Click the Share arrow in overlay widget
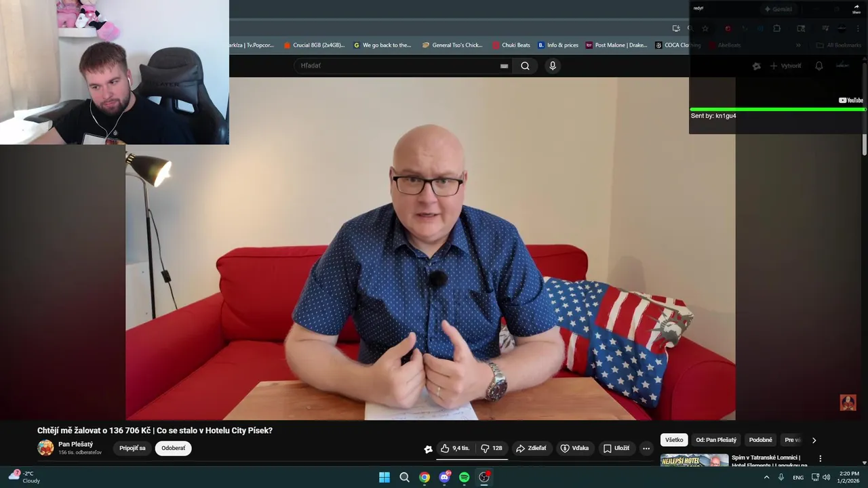 pyautogui.click(x=856, y=9)
